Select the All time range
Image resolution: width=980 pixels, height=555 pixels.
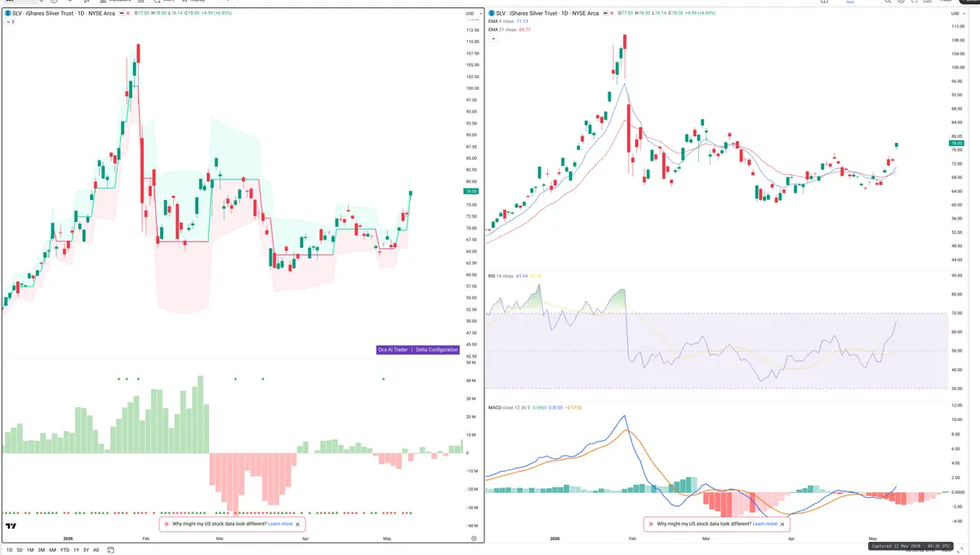pos(96,550)
